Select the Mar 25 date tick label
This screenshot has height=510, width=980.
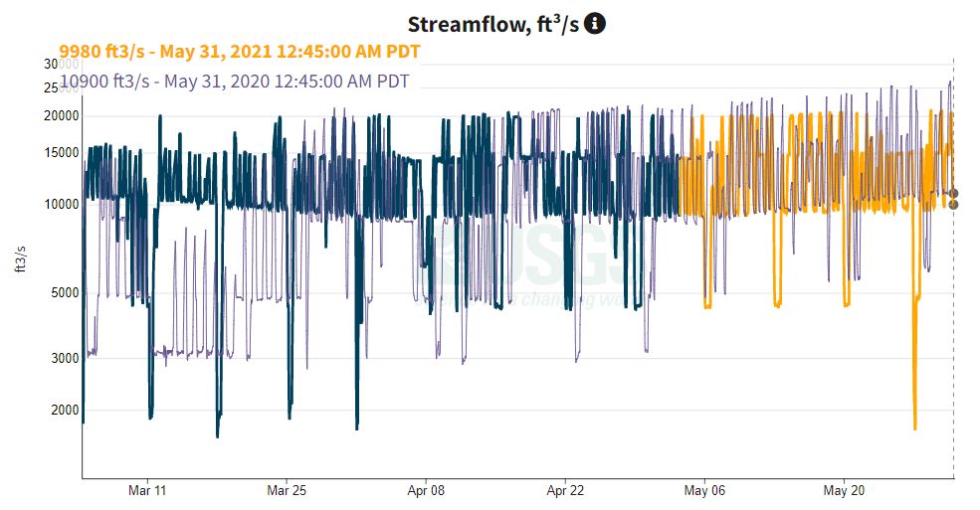coord(286,491)
